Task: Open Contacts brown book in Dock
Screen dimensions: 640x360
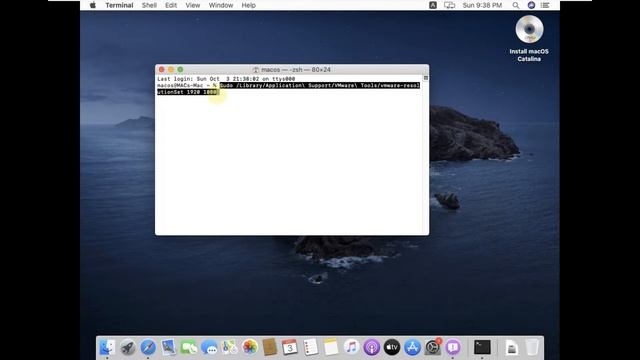Action: [270, 348]
